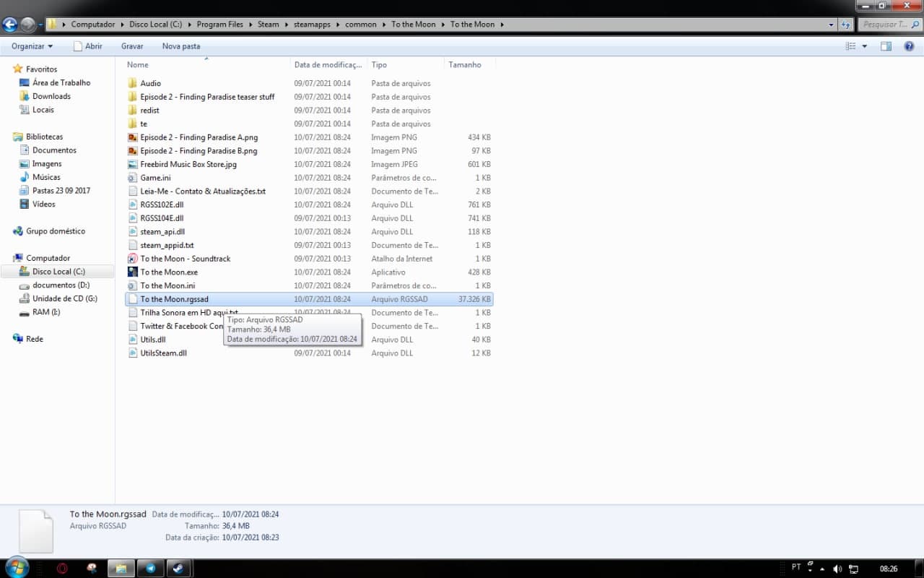Toggle the preview pane button
This screenshot has height=578, width=924.
[886, 46]
